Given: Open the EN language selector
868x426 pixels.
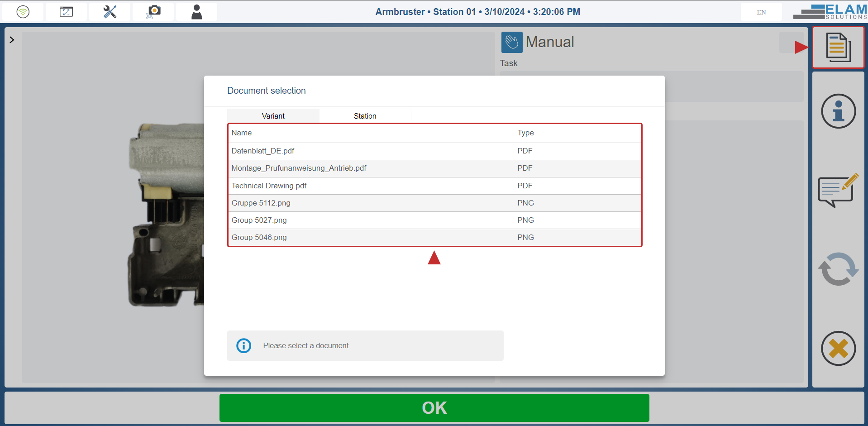Looking at the screenshot, I should [x=761, y=12].
